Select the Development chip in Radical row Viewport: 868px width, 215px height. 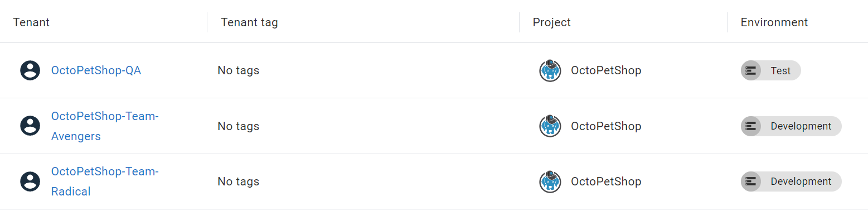pos(791,181)
